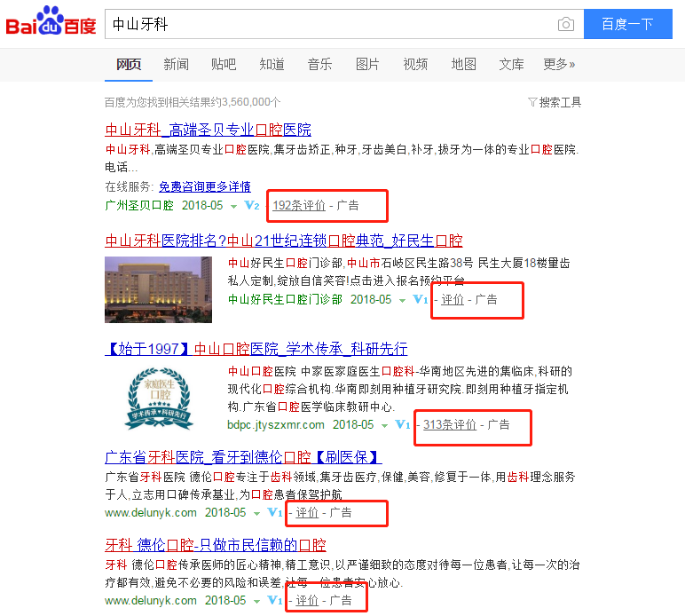Open result 牙科_德伦口腔-只做市民信赖的口腔
Viewport: 685px width, 616px height.
coord(216,545)
